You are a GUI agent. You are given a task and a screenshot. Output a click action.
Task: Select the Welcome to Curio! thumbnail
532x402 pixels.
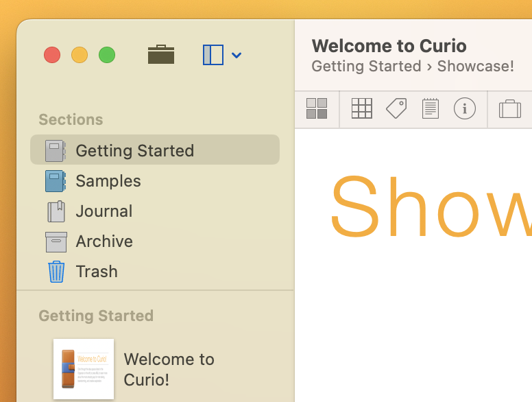pos(84,369)
